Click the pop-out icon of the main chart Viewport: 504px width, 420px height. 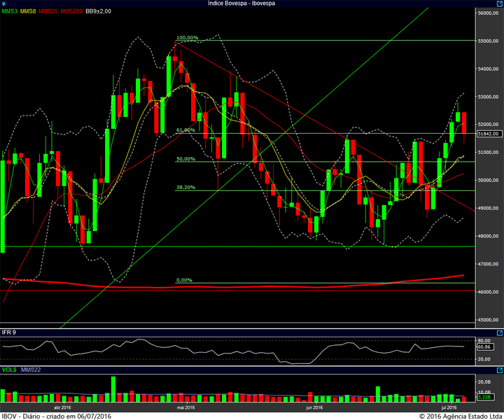point(500,3)
